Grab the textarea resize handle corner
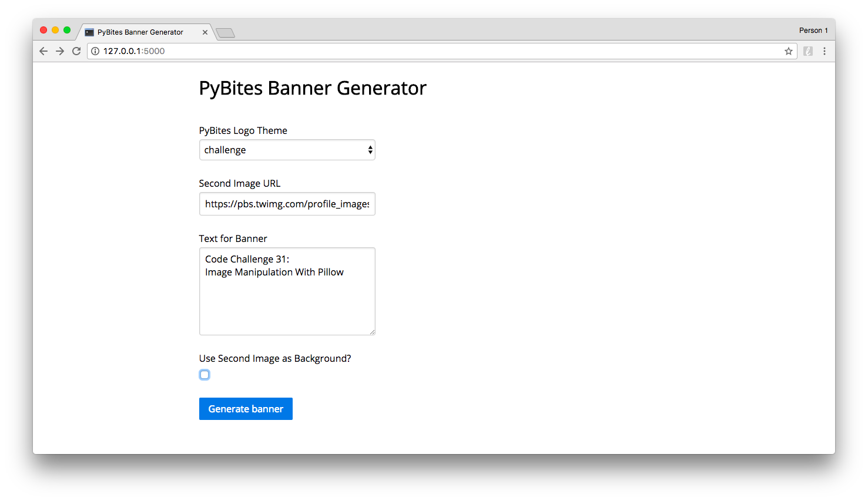Image resolution: width=868 pixels, height=501 pixels. point(372,332)
